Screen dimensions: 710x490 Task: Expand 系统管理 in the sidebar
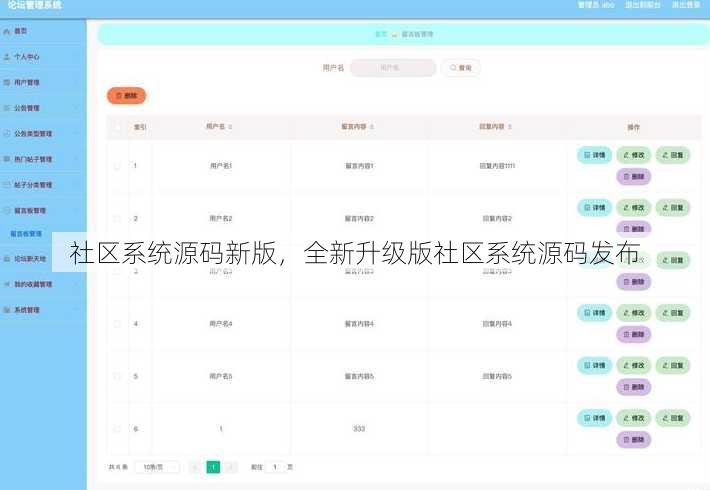pos(43,310)
